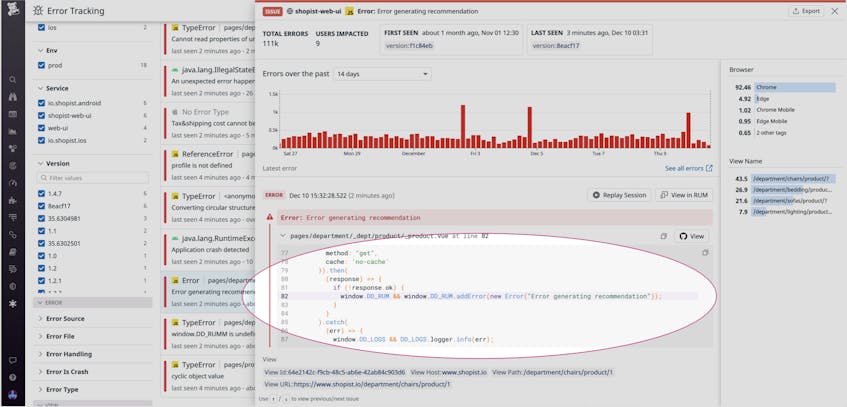Uncheck the prod environment checkbox
This screenshot has width=847, height=407.
pos(42,65)
